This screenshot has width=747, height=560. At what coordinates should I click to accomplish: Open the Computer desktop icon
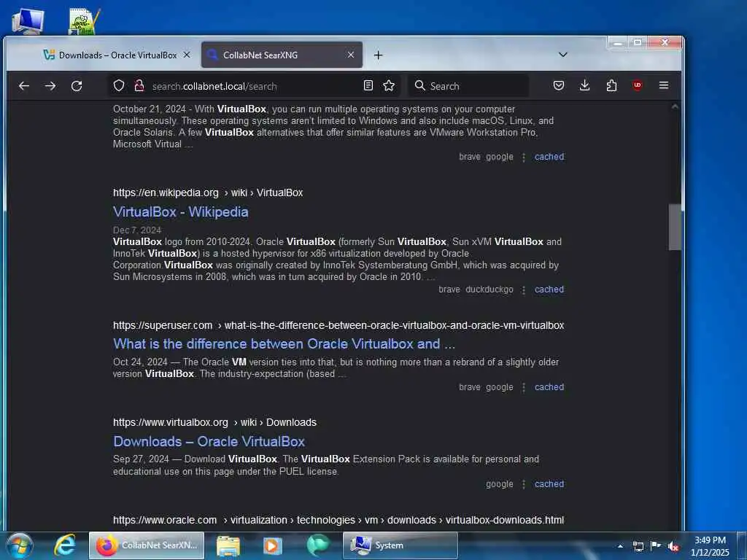[28, 21]
